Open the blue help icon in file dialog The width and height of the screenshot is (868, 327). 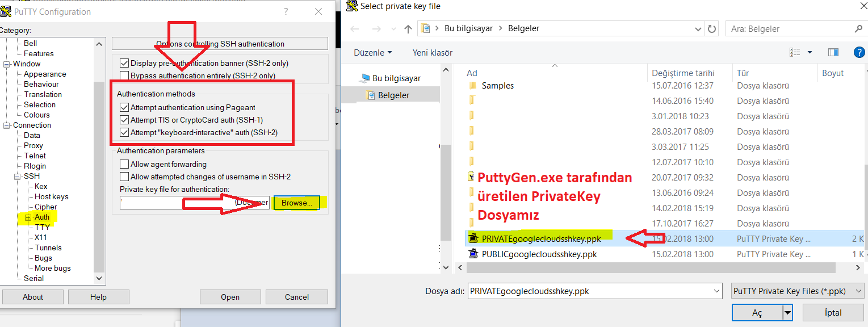click(859, 52)
